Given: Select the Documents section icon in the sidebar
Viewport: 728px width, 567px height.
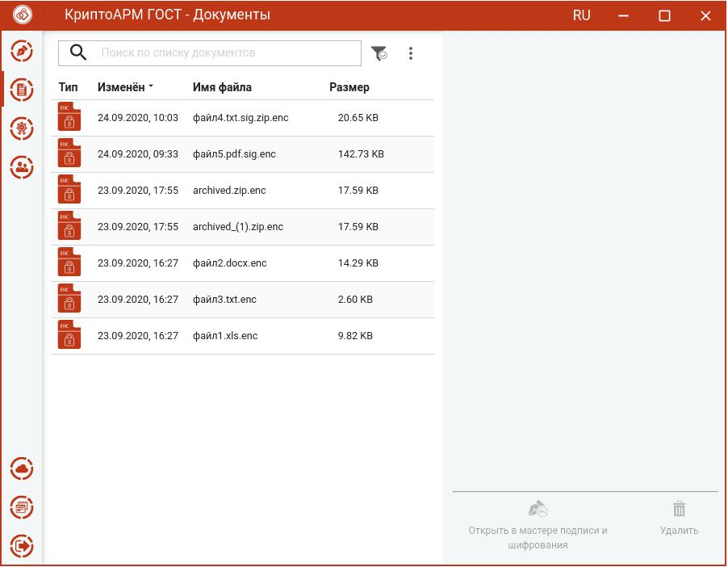Looking at the screenshot, I should tap(22, 90).
